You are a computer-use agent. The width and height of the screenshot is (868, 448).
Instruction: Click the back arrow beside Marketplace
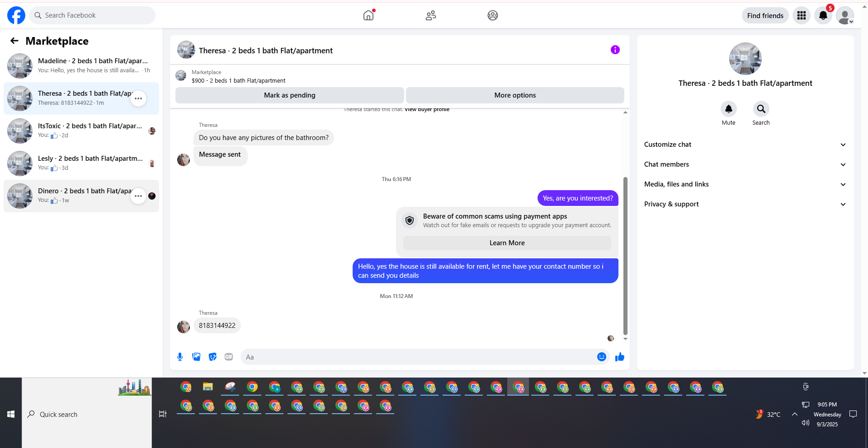coord(14,41)
